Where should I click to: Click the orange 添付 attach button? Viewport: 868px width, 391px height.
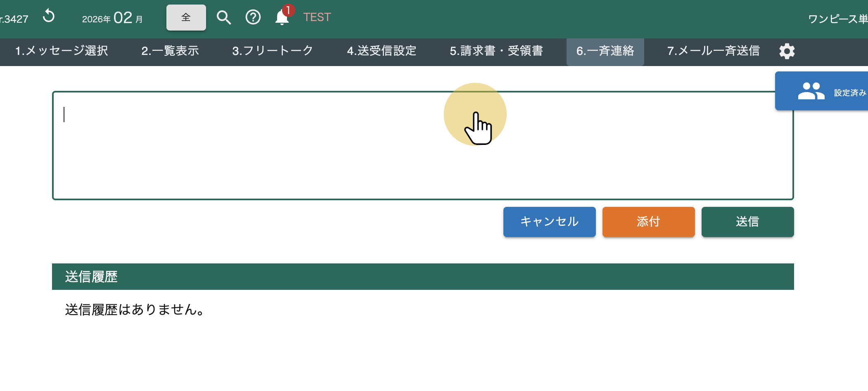click(x=648, y=222)
